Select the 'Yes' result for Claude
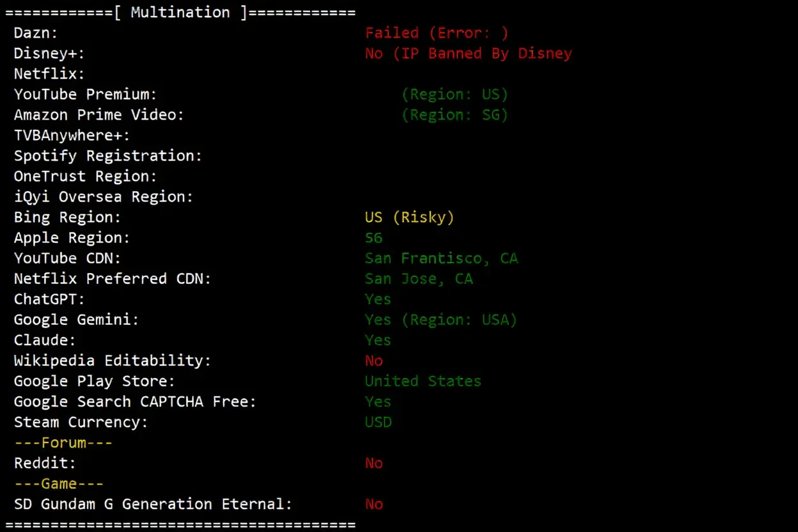 (379, 340)
